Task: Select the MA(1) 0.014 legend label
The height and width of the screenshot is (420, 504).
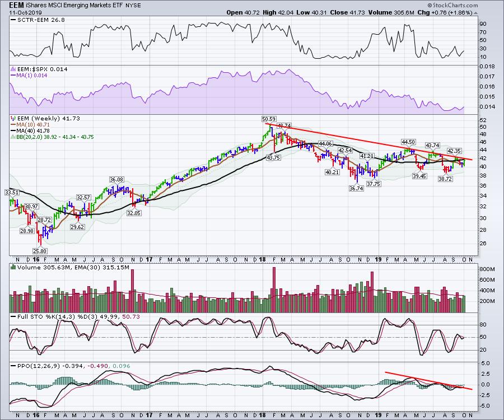Action: pos(29,76)
